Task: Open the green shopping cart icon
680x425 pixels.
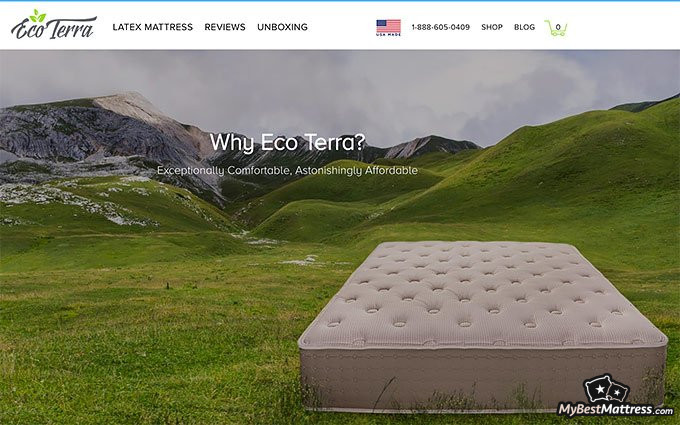Action: 556,28
